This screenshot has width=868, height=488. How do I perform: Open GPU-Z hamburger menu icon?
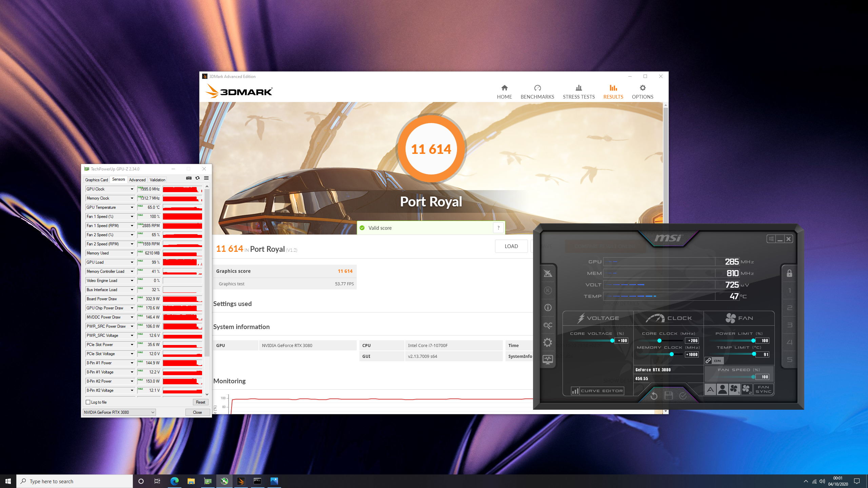click(206, 178)
